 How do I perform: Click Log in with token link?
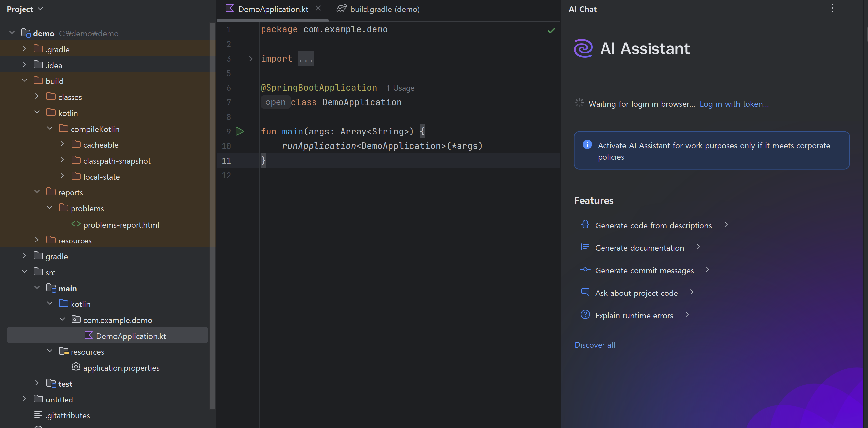tap(734, 104)
